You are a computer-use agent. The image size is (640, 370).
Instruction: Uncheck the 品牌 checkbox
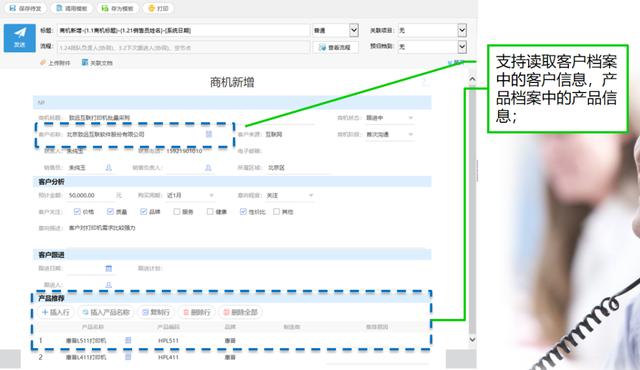(x=143, y=211)
